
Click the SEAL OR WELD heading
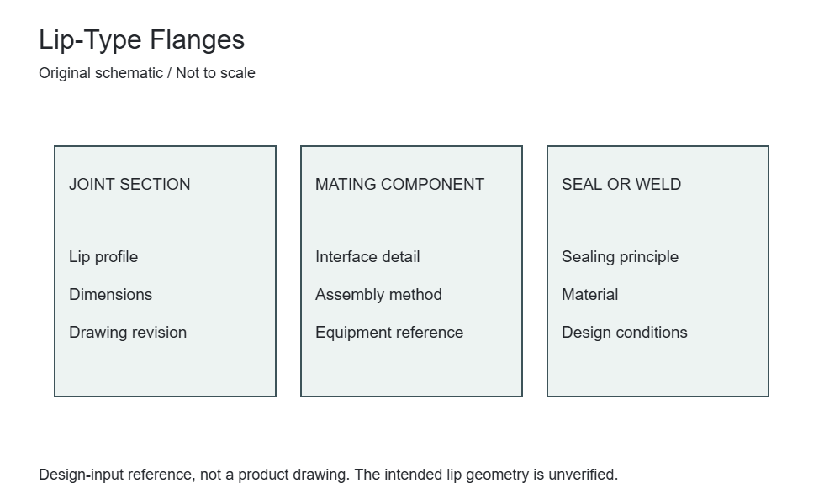pos(621,184)
